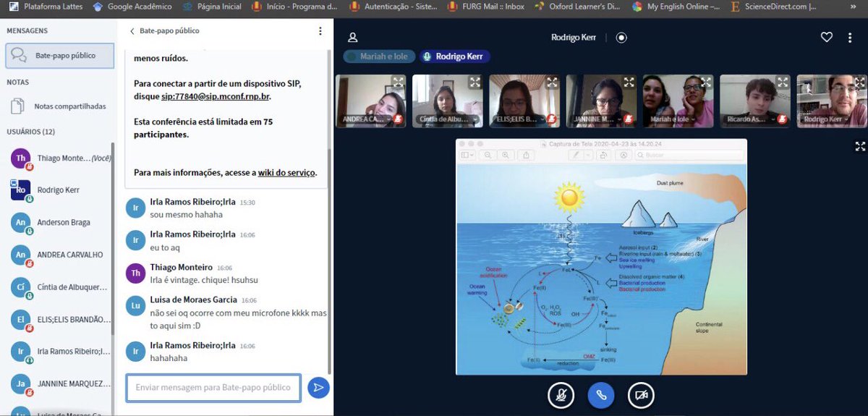The image size is (868, 416).
Task: Open Google Acadêmico bookmark
Action: 133,7
